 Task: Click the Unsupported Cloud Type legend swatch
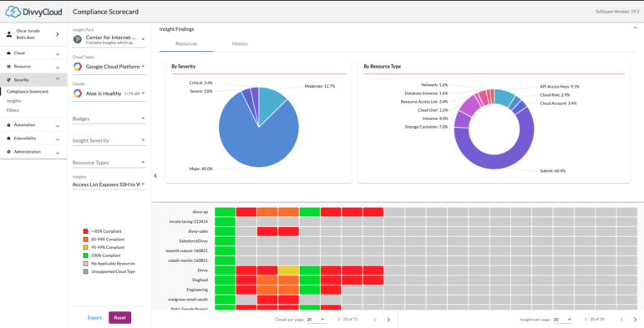click(x=85, y=272)
